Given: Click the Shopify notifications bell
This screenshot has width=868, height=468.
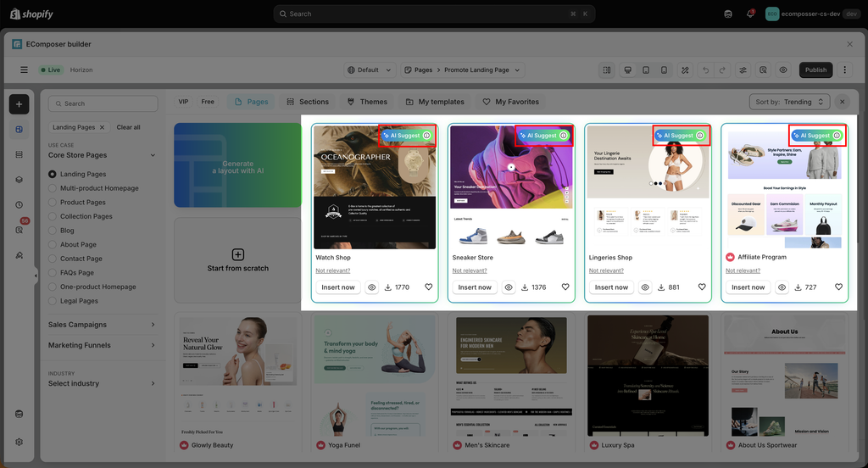Looking at the screenshot, I should (750, 14).
